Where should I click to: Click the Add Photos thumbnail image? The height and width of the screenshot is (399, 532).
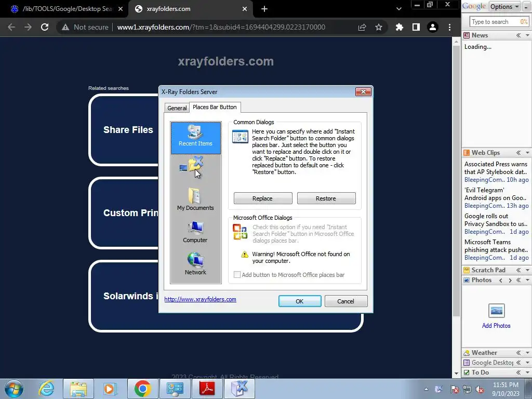point(496,311)
